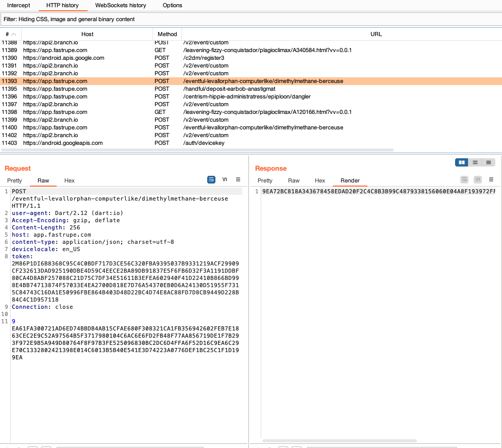Image resolution: width=502 pixels, height=448 pixels.
Task: Select row with /auth/devicekey URL
Action: (x=251, y=143)
